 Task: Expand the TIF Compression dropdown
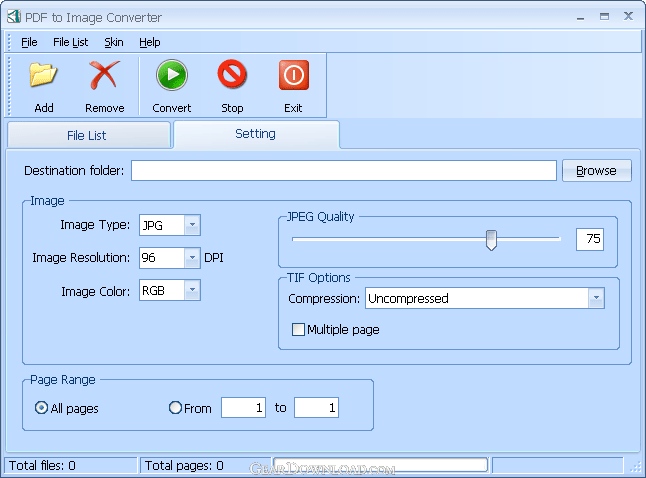point(596,298)
